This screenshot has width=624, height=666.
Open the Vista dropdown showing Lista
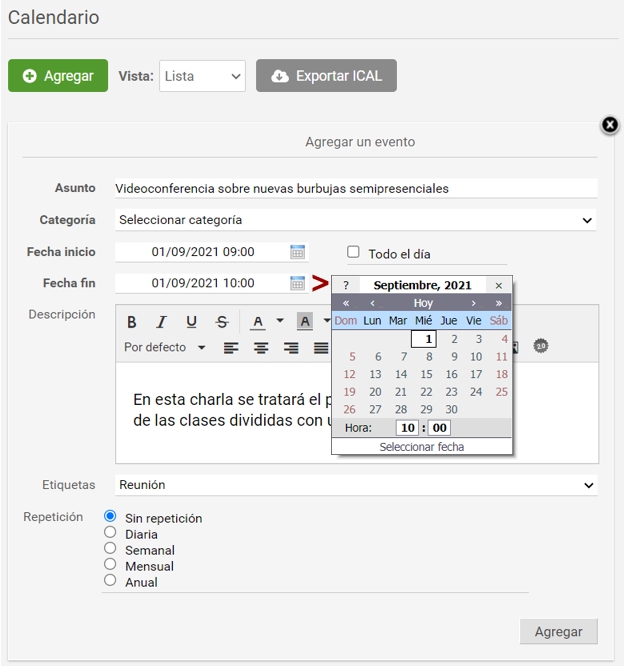(x=202, y=76)
